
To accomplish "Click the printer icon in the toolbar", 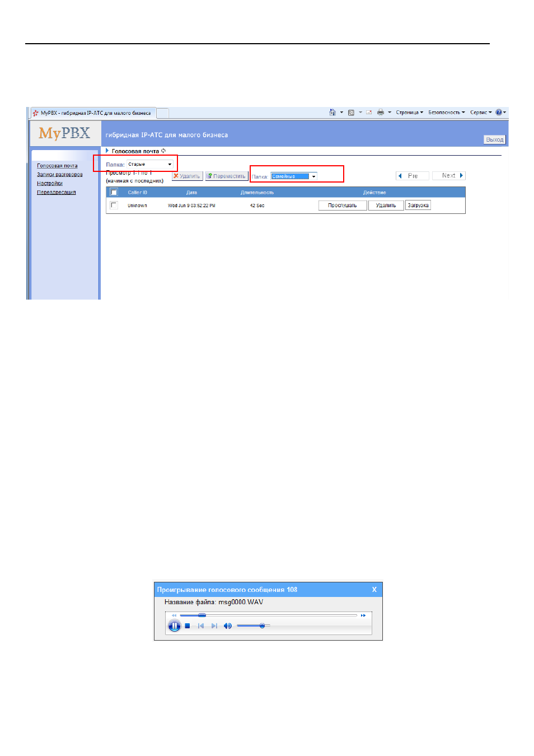I will click(381, 113).
